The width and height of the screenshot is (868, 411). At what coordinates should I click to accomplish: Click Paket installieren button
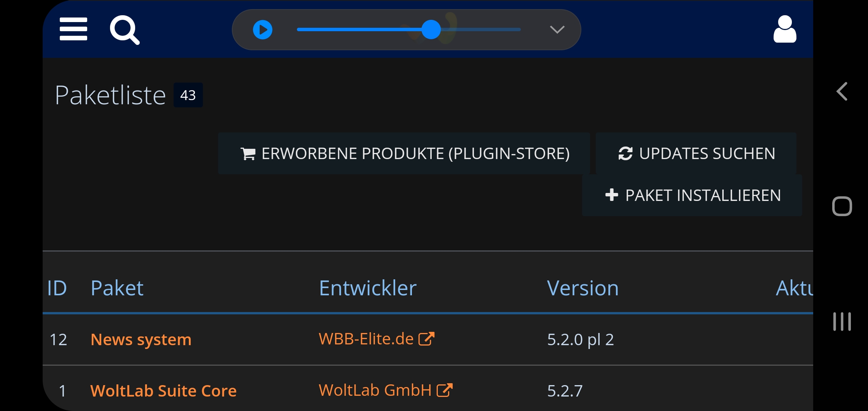coord(692,195)
